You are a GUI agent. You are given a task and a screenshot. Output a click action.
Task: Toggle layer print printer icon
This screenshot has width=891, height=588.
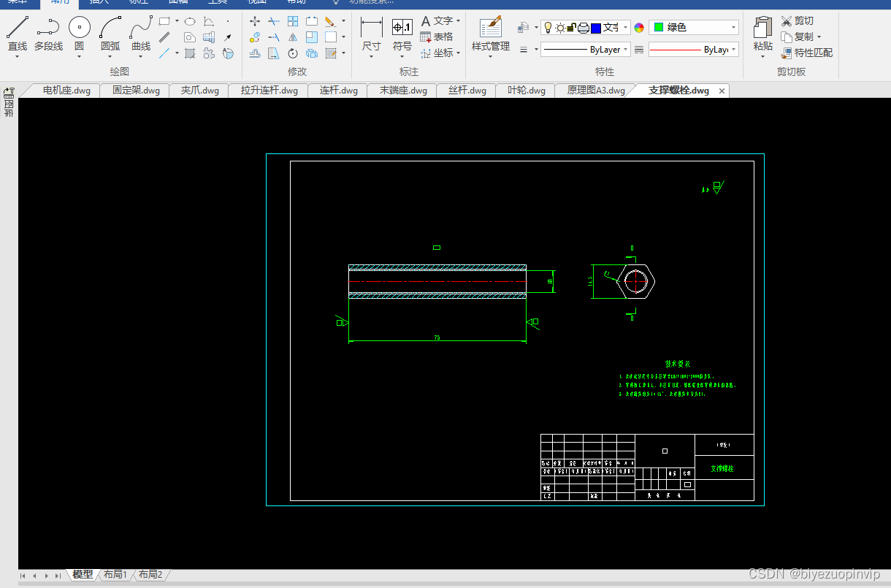pyautogui.click(x=584, y=28)
